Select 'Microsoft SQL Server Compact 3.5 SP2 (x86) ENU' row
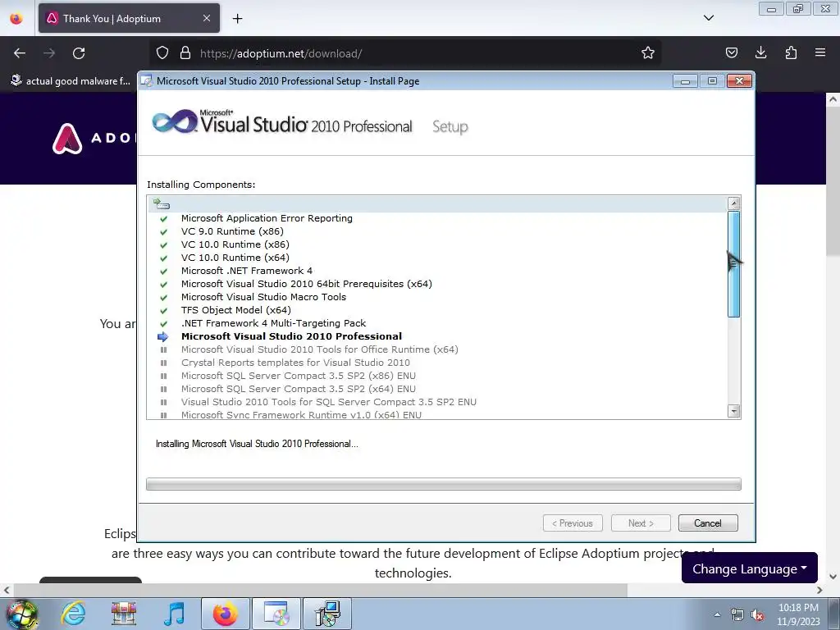This screenshot has height=630, width=840. coord(299,376)
